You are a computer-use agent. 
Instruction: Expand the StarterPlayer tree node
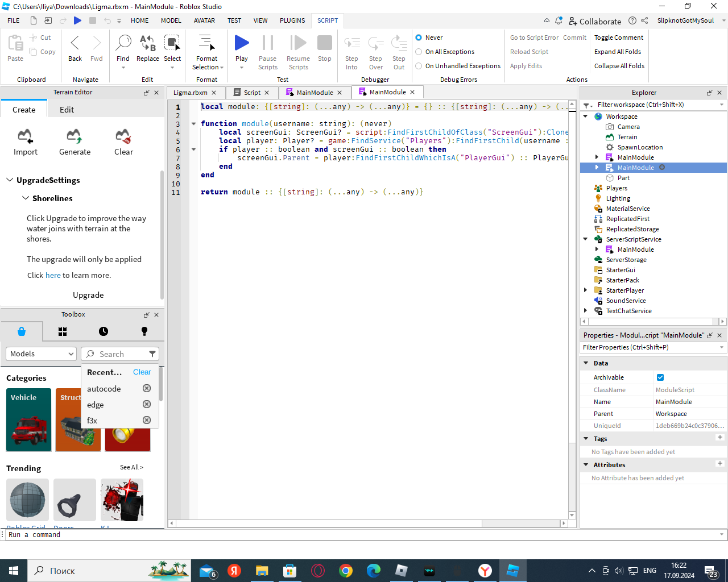click(x=585, y=290)
